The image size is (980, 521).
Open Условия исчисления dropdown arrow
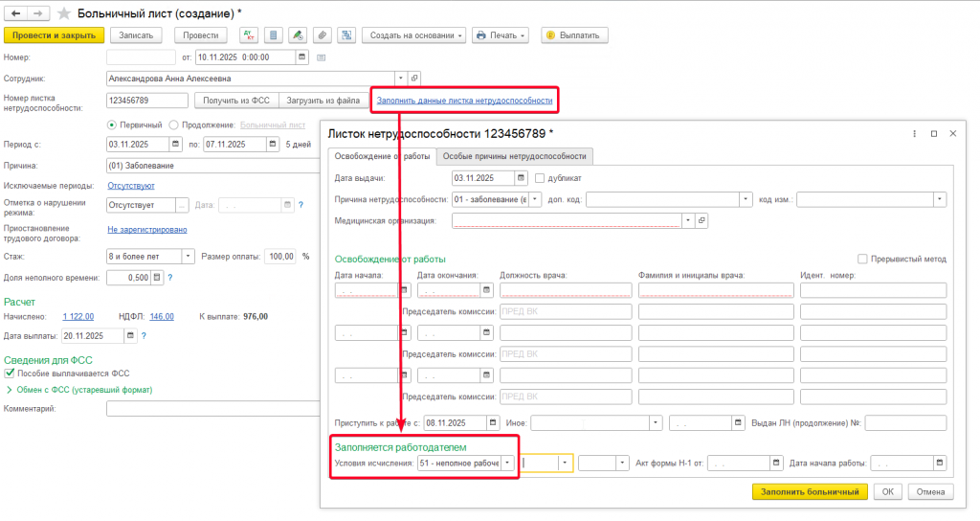point(507,463)
